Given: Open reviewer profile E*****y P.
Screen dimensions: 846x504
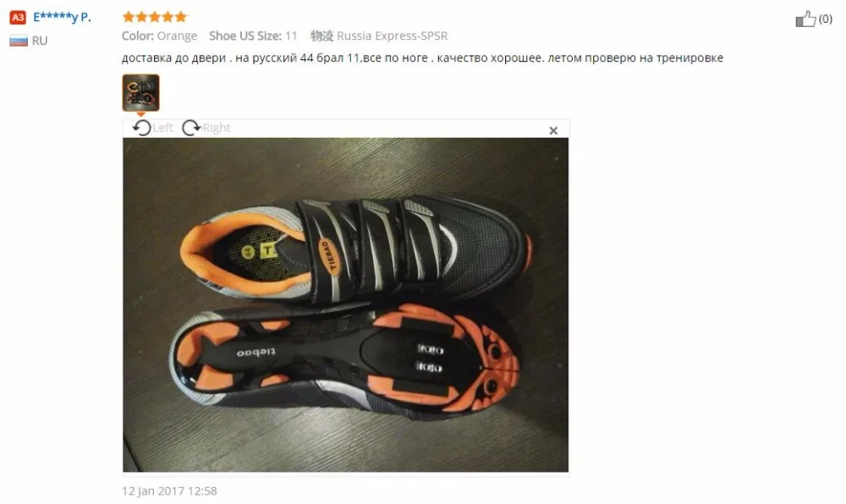Looking at the screenshot, I should pos(62,17).
